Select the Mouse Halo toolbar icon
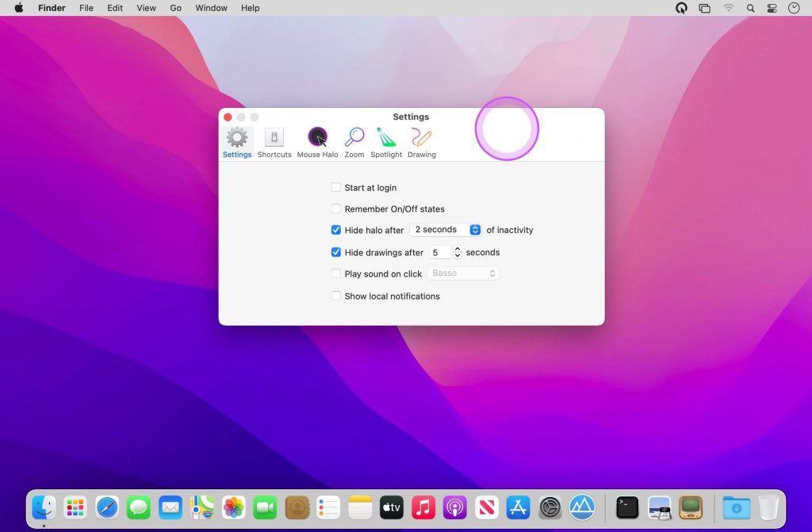The image size is (812, 532). (317, 142)
